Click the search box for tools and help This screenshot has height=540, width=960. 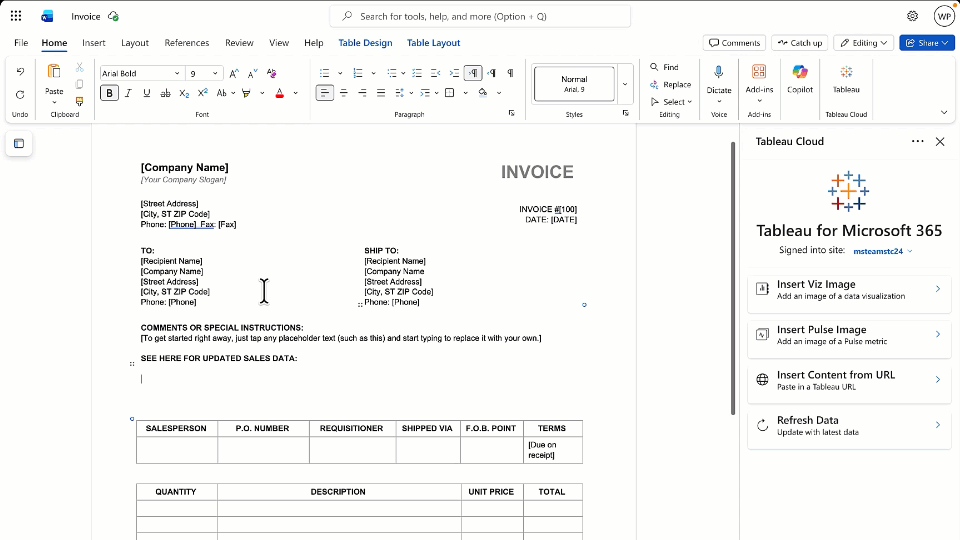480,16
